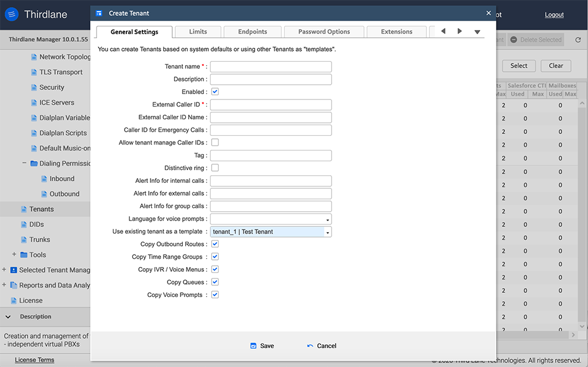Click the Description input field

click(270, 79)
